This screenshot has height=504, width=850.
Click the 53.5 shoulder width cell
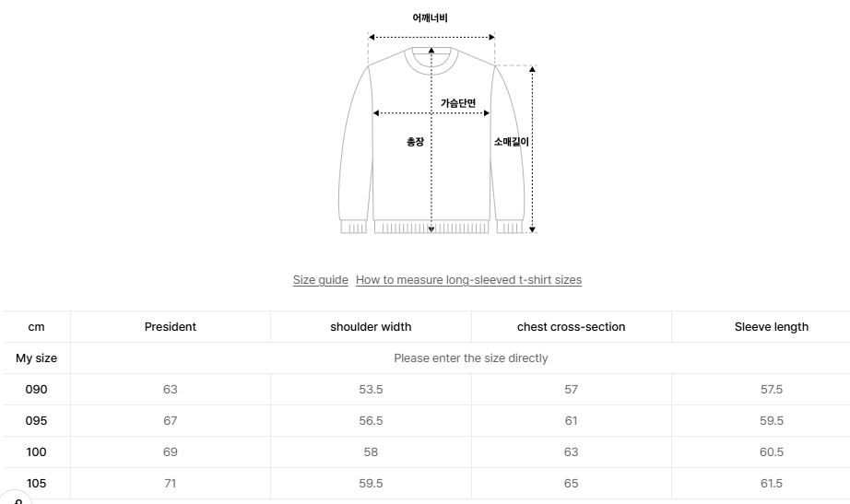click(x=371, y=390)
